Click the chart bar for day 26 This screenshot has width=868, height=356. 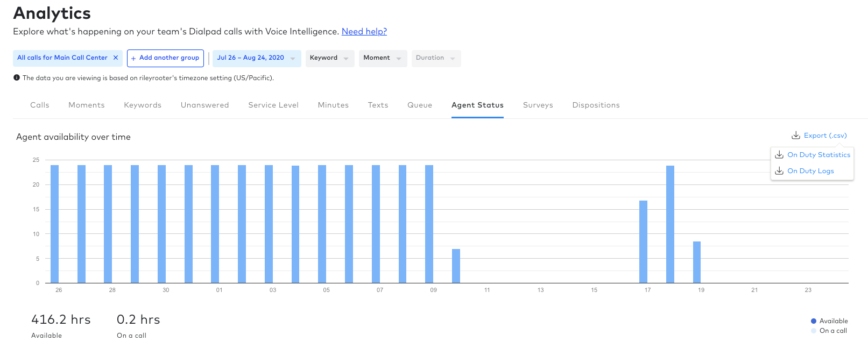tap(55, 224)
